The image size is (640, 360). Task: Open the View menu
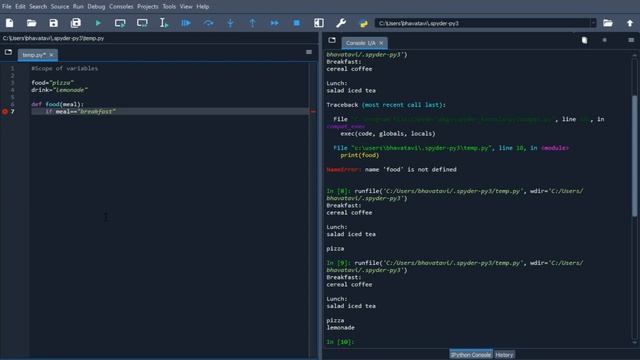(x=186, y=7)
